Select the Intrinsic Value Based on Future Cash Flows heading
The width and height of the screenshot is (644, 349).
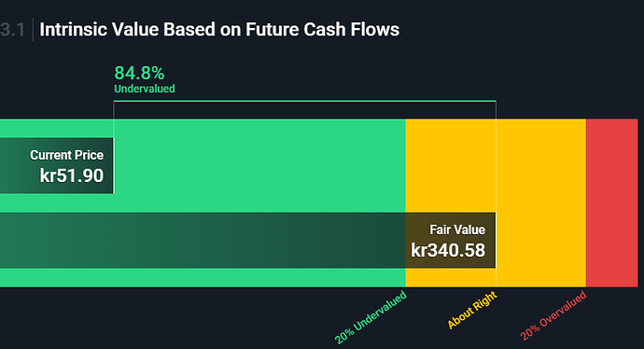[x=219, y=30]
